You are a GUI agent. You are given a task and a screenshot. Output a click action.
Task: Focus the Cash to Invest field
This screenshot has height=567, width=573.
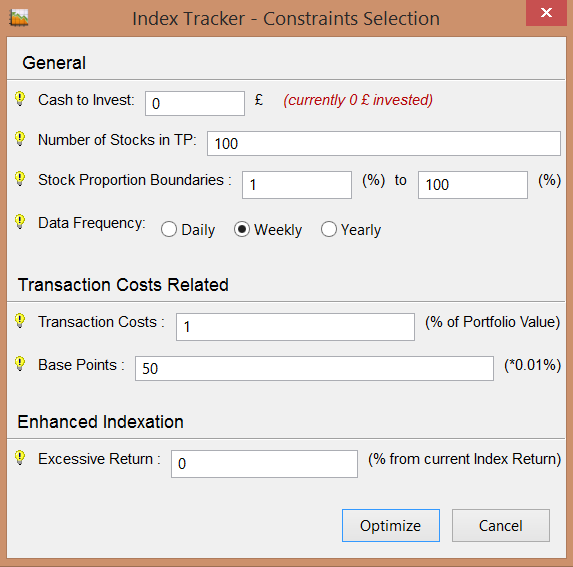[x=195, y=103]
